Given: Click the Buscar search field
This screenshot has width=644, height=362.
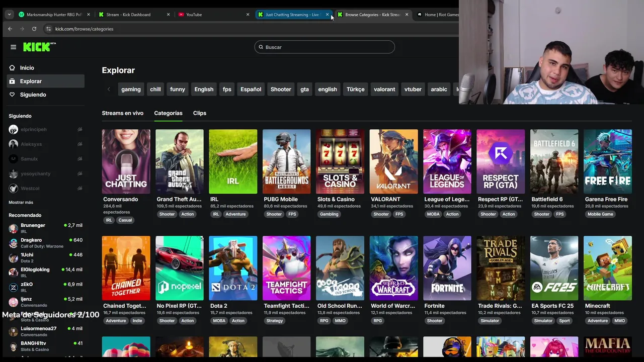Looking at the screenshot, I should pos(325,47).
